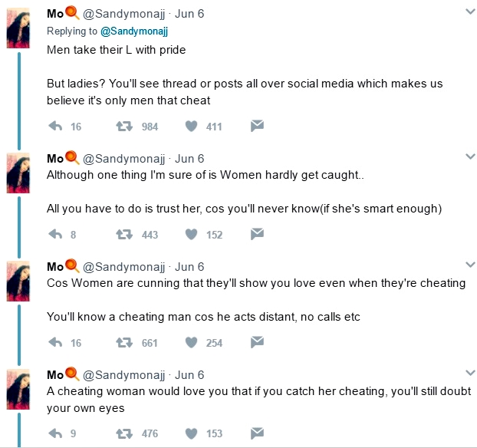Retweet the tweet with 443 retweets
The image size is (477, 448).
(x=122, y=235)
